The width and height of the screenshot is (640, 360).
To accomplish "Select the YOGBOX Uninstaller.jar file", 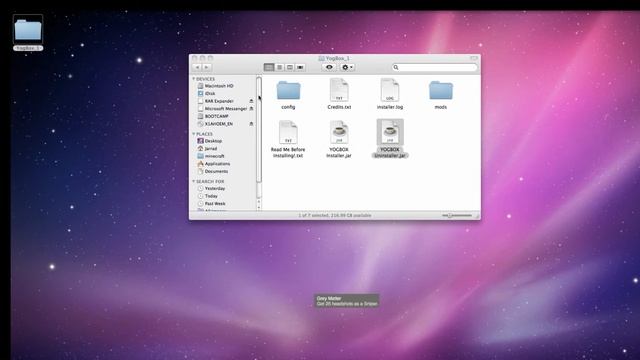I will (390, 132).
